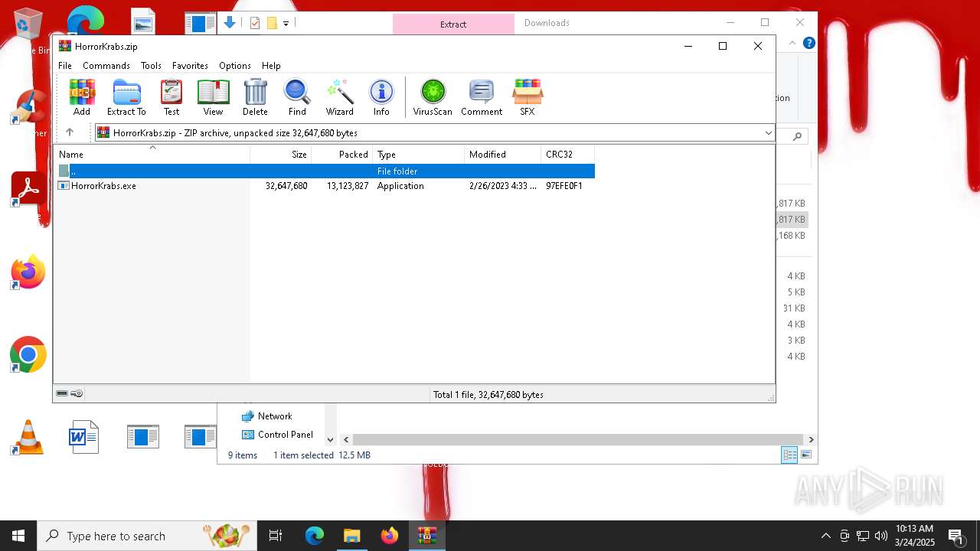The image size is (980, 551).
Task: Create SFX self-extracting archive
Action: click(528, 97)
